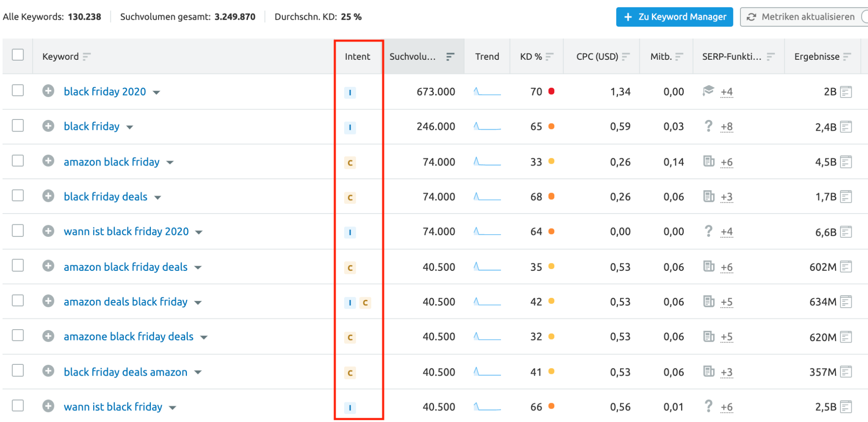Screen dimensions: 868x422
Task: Sort by Suchvolumen column sort icon
Action: pyautogui.click(x=450, y=57)
